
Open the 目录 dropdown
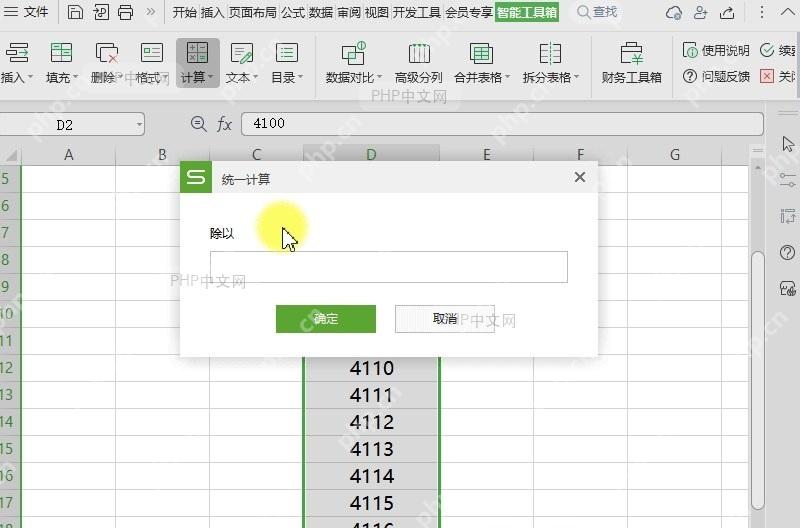[x=287, y=63]
